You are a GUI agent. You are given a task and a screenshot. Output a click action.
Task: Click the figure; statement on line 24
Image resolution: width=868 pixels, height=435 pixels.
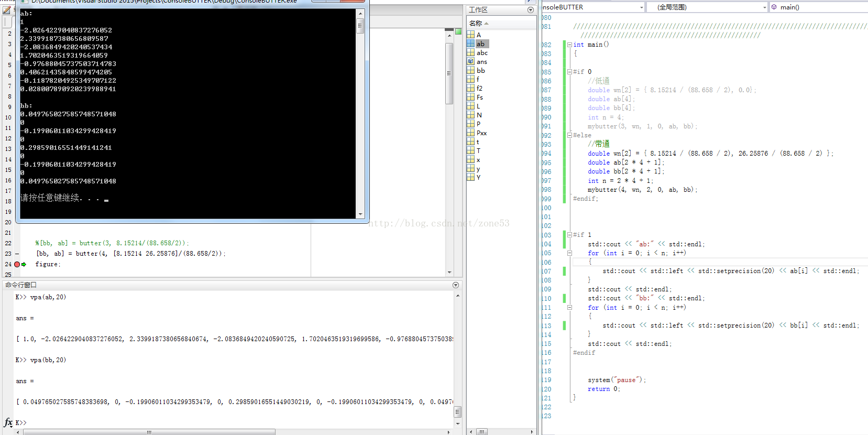point(48,264)
